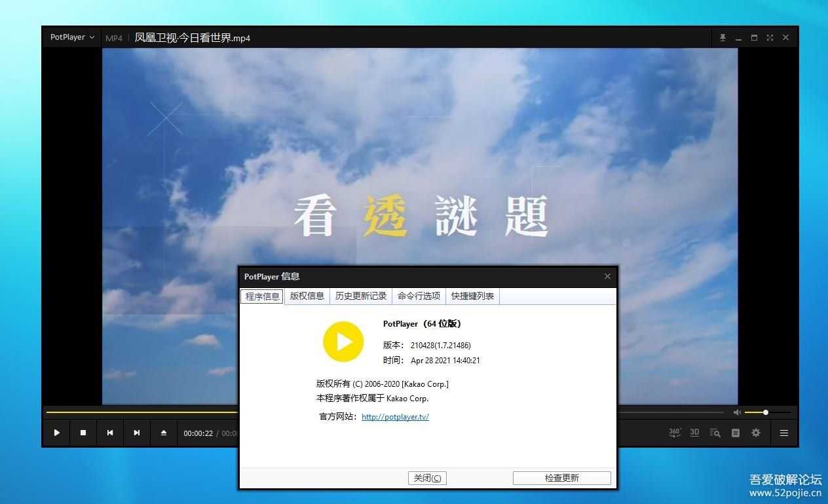828x504 pixels.
Task: Click the play button in control bar
Action: pyautogui.click(x=57, y=433)
